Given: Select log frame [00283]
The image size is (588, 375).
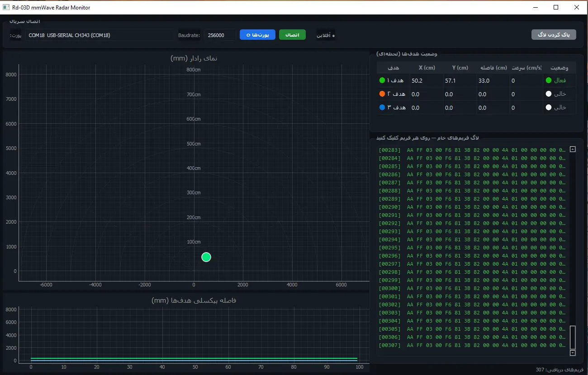Looking at the screenshot, I should click(472, 150).
